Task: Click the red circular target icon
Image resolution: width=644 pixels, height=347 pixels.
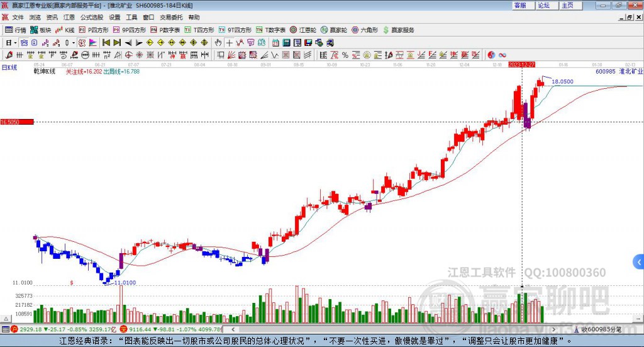Action: [128, 55]
